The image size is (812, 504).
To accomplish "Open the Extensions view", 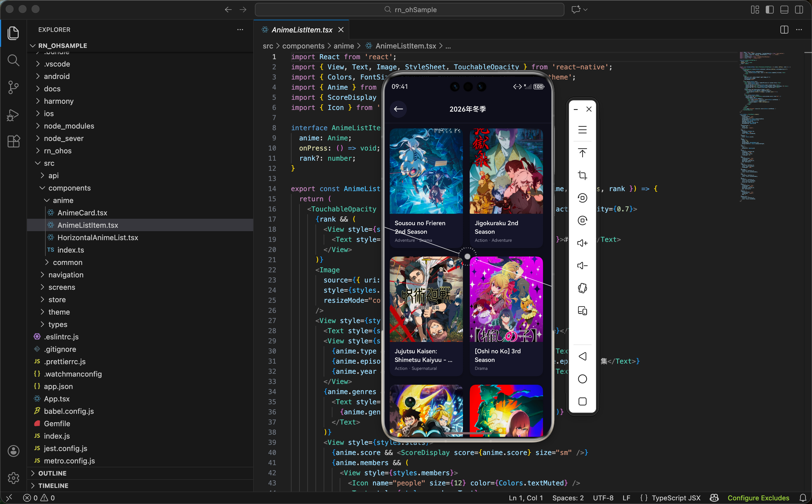I will coord(13,141).
